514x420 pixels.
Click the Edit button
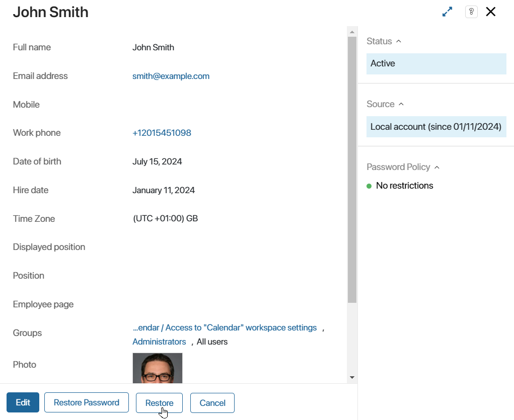(x=23, y=402)
